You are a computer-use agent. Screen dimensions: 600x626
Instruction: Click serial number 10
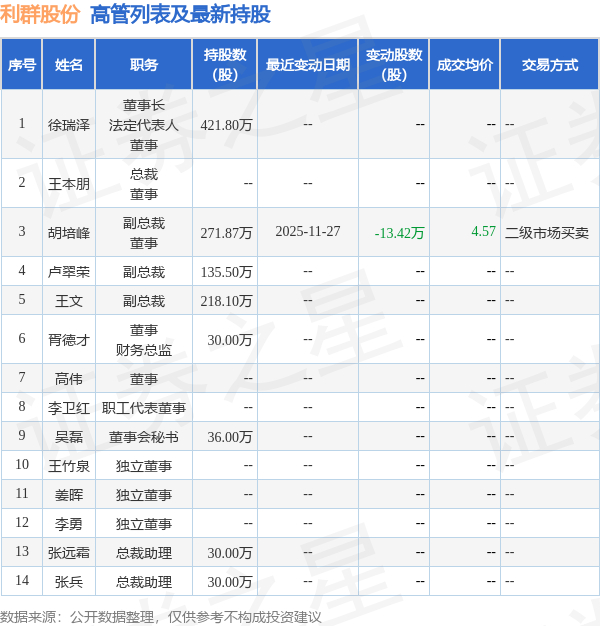[x=22, y=464]
